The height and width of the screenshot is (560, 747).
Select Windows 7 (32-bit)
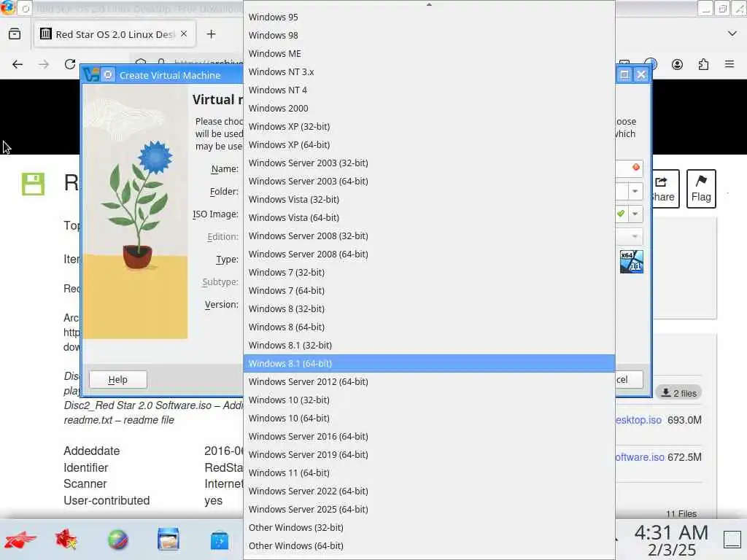tap(429, 273)
